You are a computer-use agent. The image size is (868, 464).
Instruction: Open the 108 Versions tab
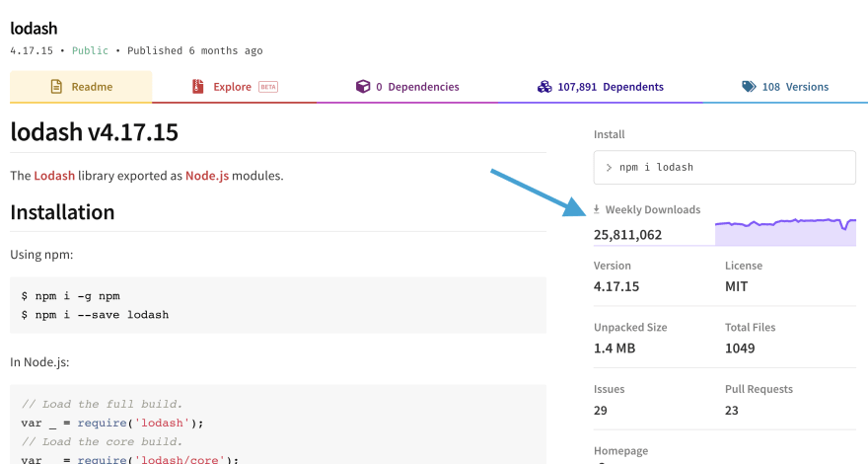[x=785, y=87]
